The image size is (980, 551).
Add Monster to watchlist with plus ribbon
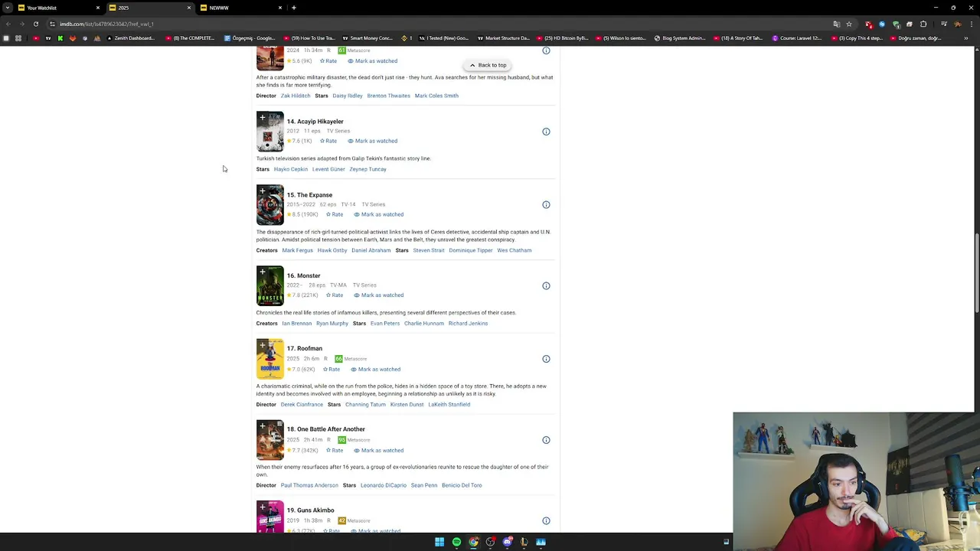262,272
